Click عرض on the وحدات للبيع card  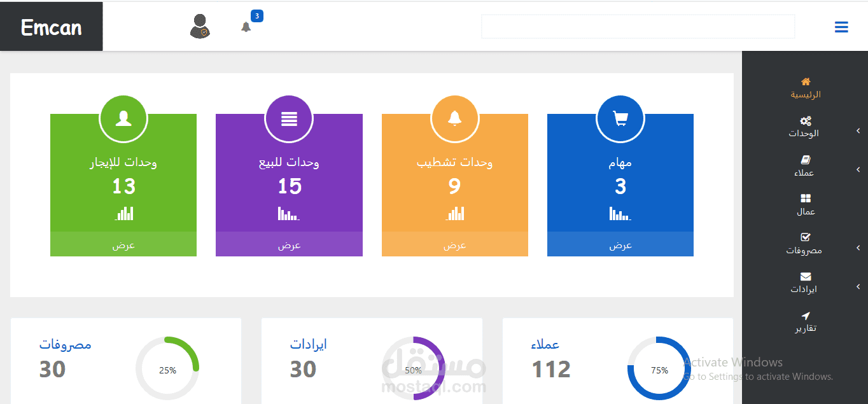289,245
